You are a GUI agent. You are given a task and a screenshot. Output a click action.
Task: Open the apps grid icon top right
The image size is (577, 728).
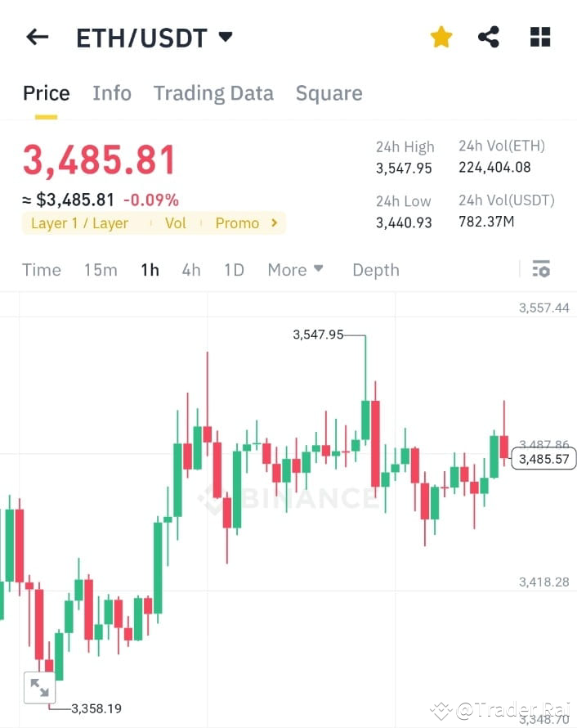tap(539, 36)
